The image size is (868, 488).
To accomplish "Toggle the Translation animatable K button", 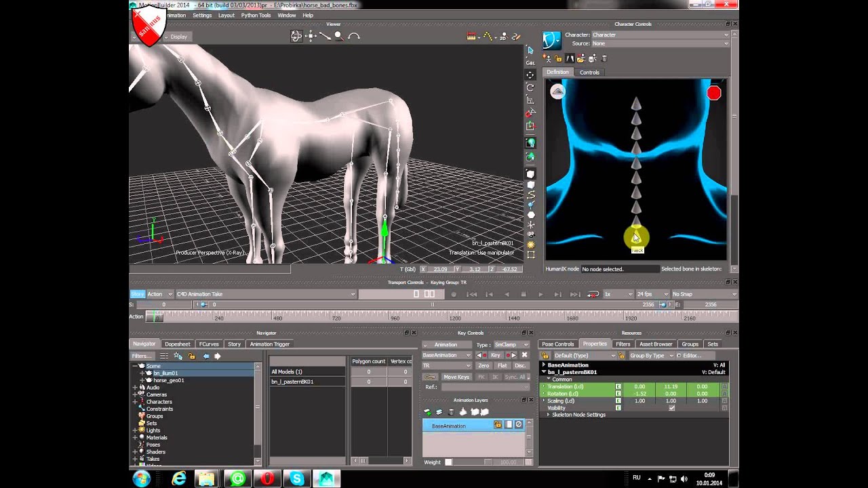I will coord(618,386).
